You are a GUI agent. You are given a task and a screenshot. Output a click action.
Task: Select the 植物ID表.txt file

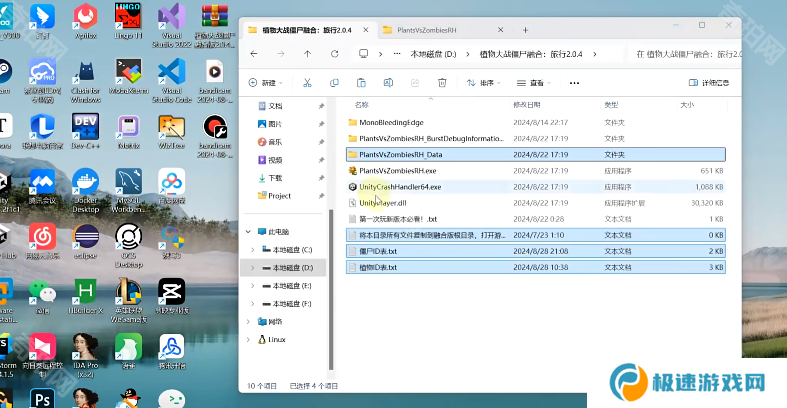[536, 267]
